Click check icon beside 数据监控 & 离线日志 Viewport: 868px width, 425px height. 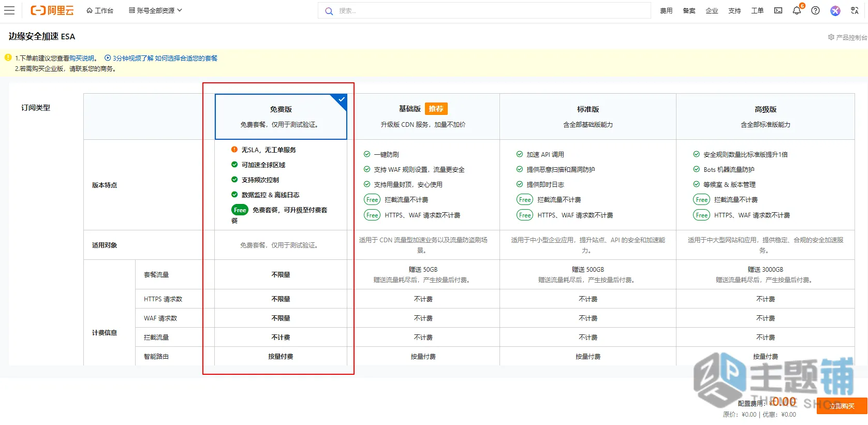pos(234,195)
